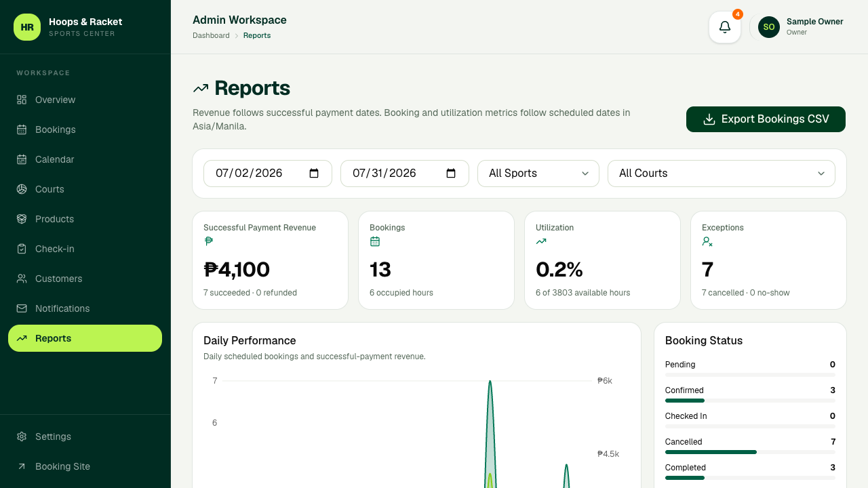This screenshot has height=488, width=868.
Task: Open the notifications bell
Action: [725, 27]
